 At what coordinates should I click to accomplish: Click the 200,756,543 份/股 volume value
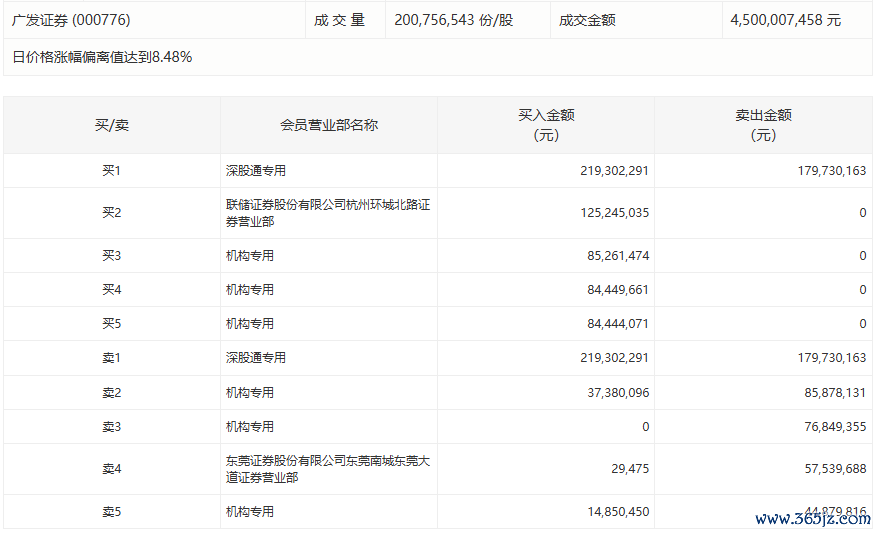(453, 20)
